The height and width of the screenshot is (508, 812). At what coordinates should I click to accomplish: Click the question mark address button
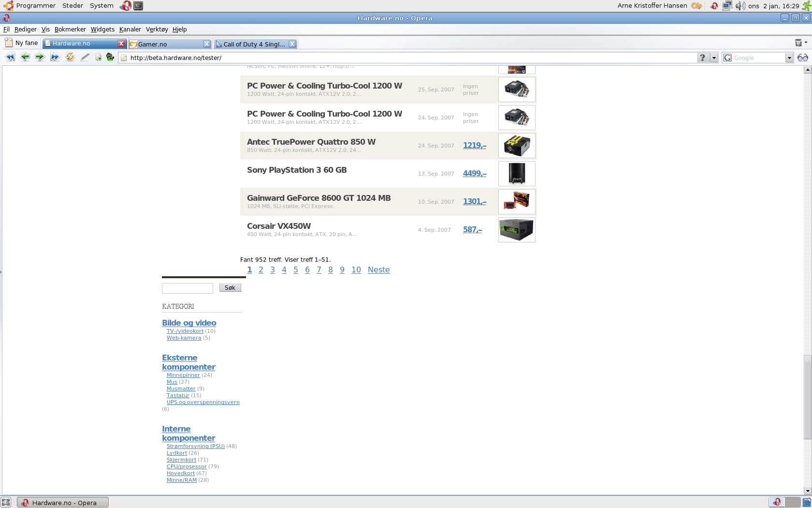(x=703, y=58)
